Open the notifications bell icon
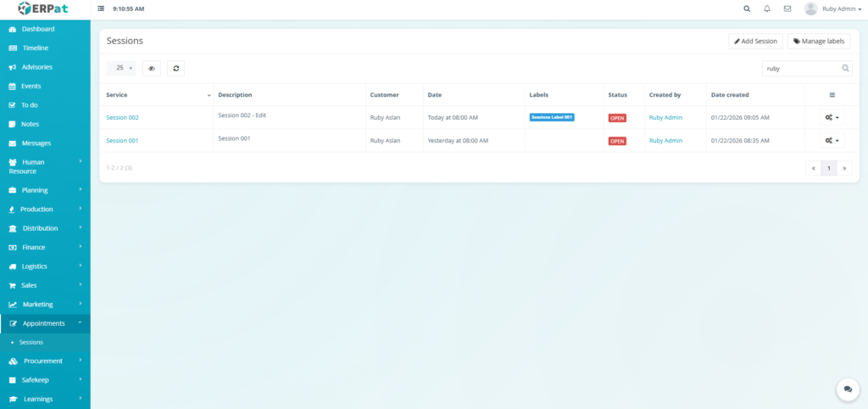868x409 pixels. 767,8
